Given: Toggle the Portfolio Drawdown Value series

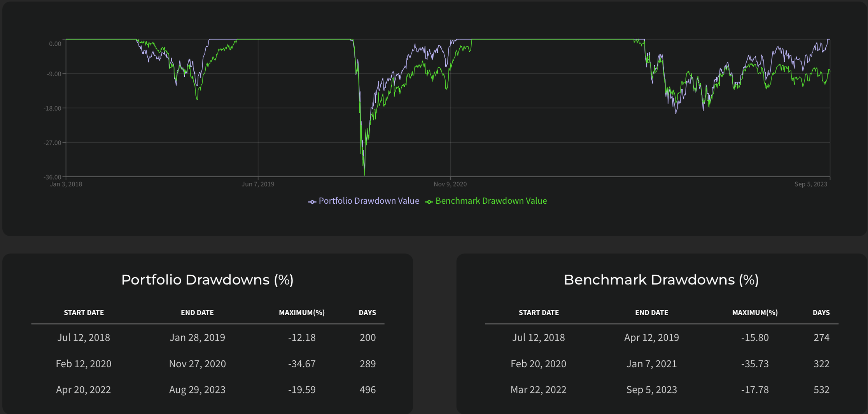Looking at the screenshot, I should pyautogui.click(x=369, y=201).
